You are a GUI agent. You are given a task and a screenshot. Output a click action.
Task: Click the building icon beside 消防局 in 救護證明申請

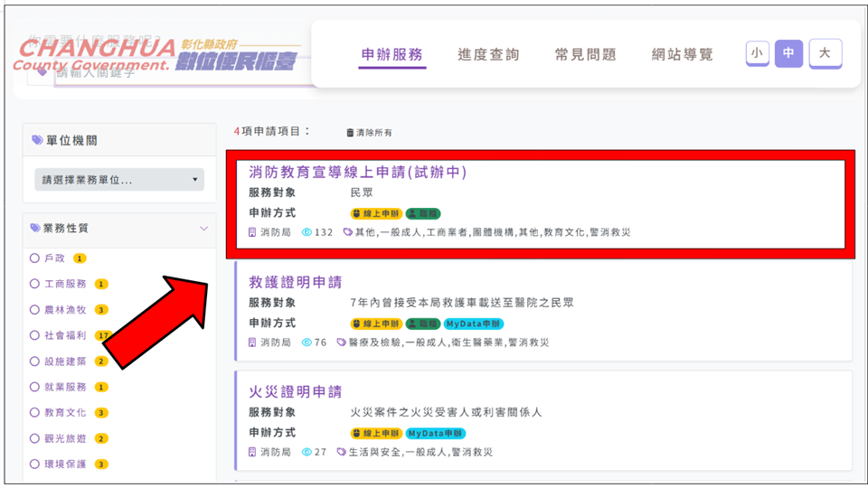coord(253,343)
